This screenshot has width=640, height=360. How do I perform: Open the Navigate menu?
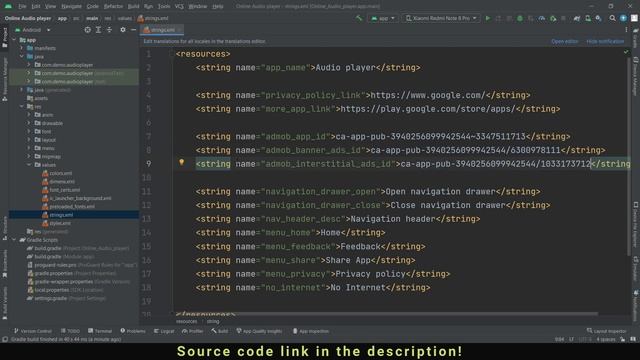point(71,6)
